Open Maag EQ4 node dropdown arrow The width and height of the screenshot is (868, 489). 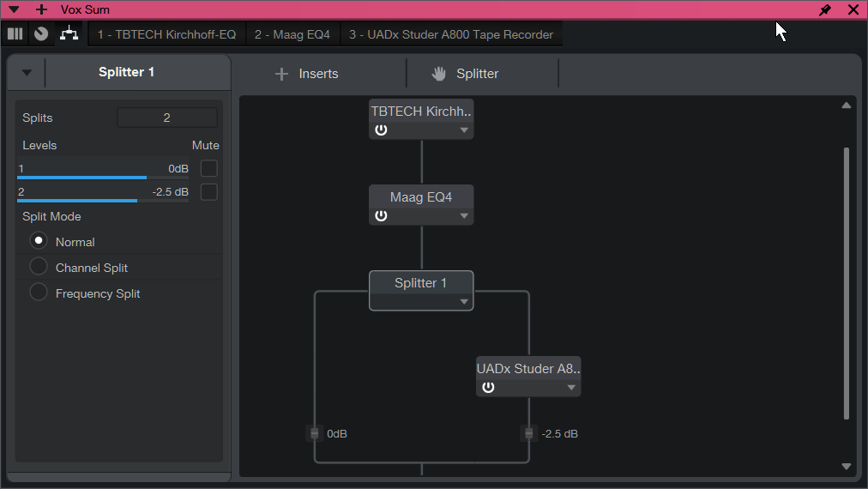464,216
